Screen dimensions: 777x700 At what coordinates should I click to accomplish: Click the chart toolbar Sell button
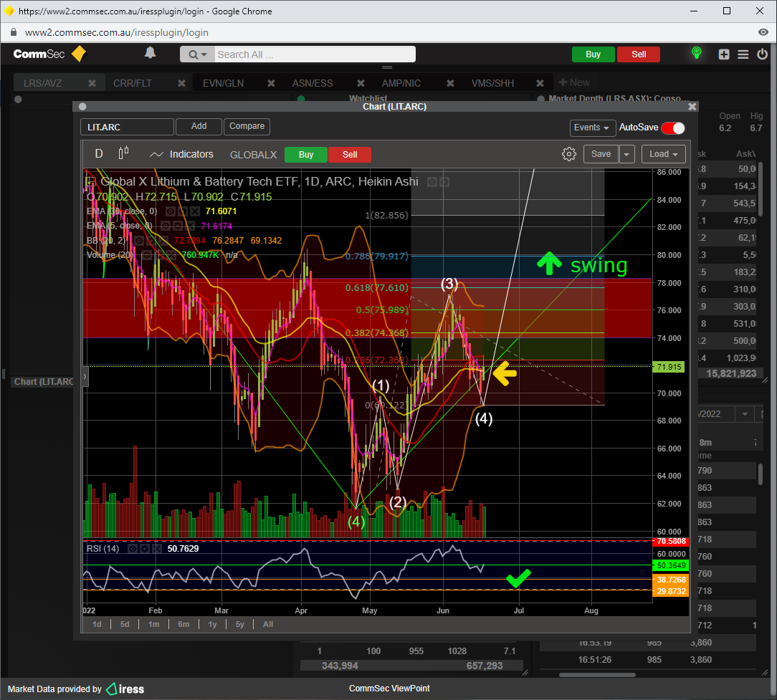click(x=350, y=155)
